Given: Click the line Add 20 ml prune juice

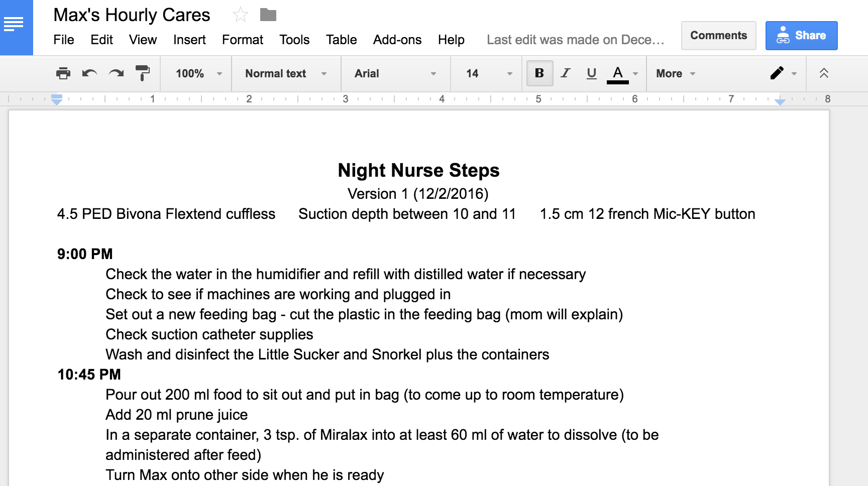Looking at the screenshot, I should [x=176, y=415].
